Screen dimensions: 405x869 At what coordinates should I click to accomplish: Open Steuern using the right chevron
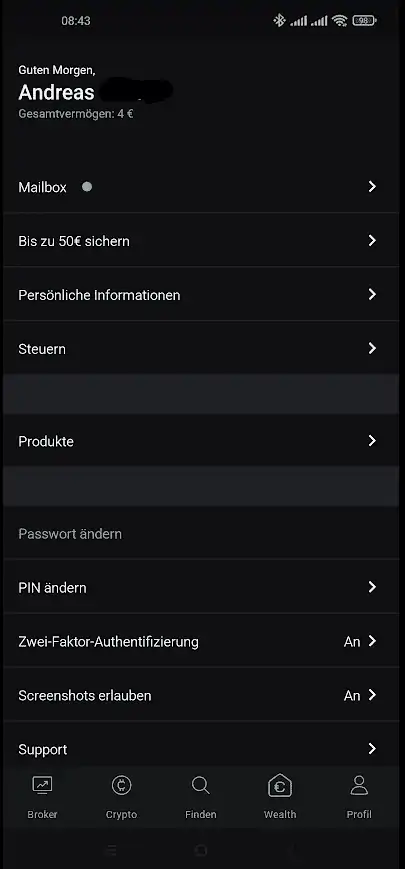pyautogui.click(x=372, y=349)
